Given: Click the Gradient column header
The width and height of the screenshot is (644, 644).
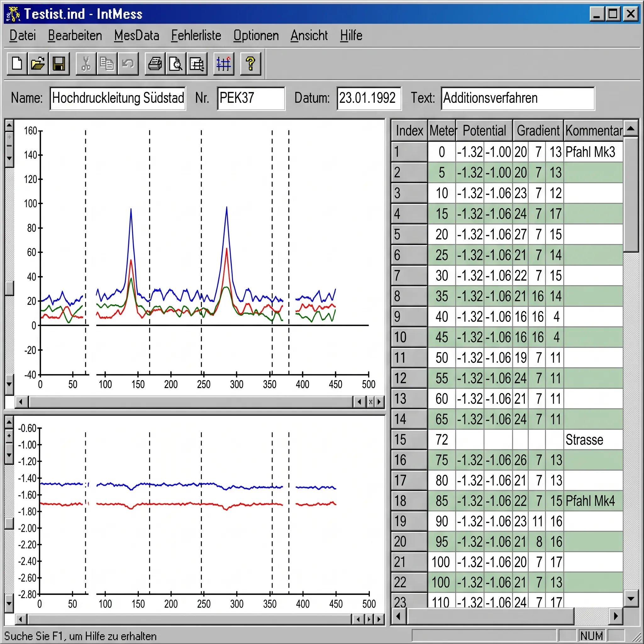Looking at the screenshot, I should [538, 131].
